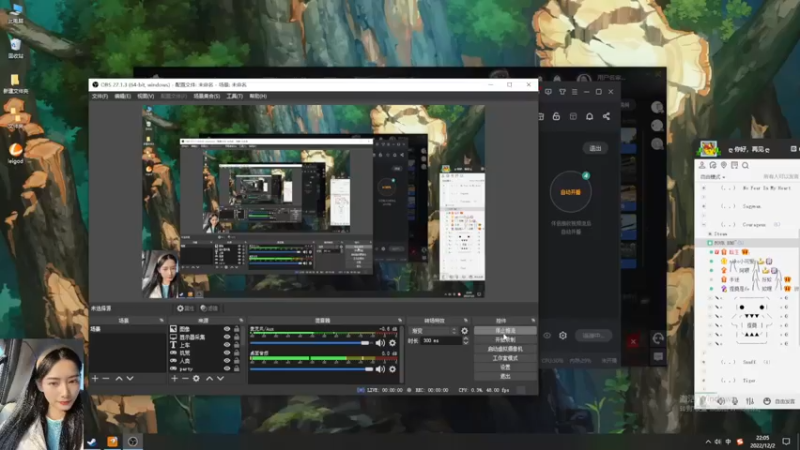800x450 pixels.
Task: Lock the 上车 source
Action: coord(237,345)
